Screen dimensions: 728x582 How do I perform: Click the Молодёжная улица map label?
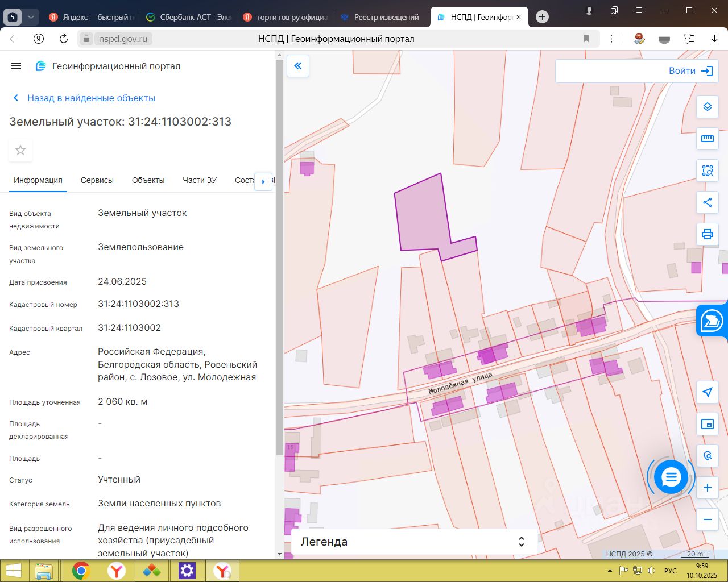click(460, 383)
